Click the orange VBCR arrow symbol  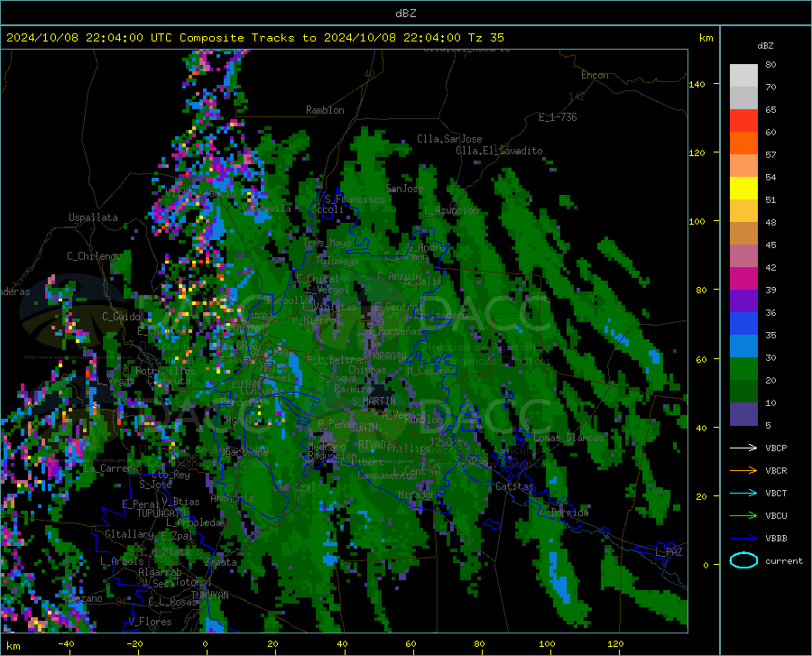743,470
